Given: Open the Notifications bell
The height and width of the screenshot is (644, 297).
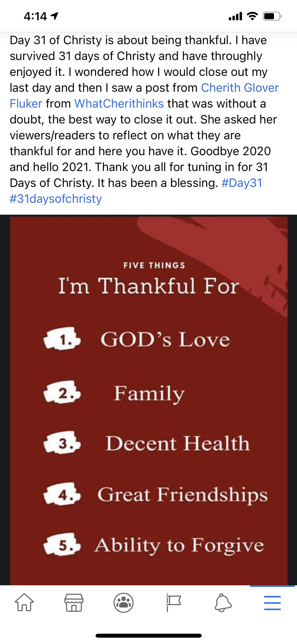Looking at the screenshot, I should coord(223,602).
